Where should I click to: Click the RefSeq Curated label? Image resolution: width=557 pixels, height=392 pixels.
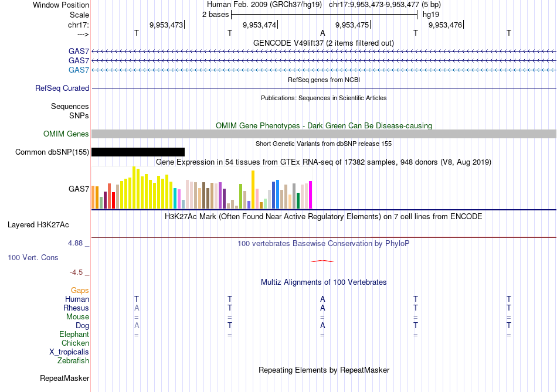tap(62, 88)
